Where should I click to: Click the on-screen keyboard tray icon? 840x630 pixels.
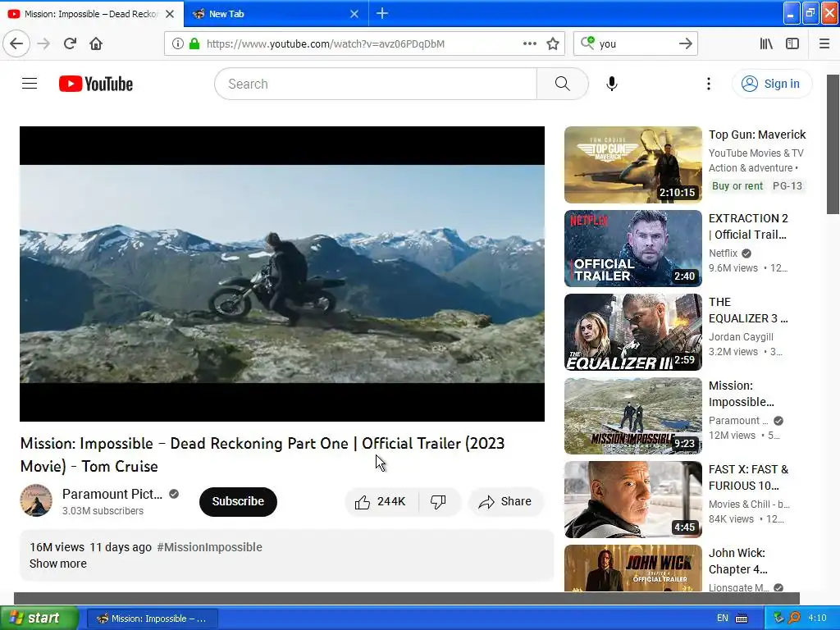pyautogui.click(x=742, y=619)
